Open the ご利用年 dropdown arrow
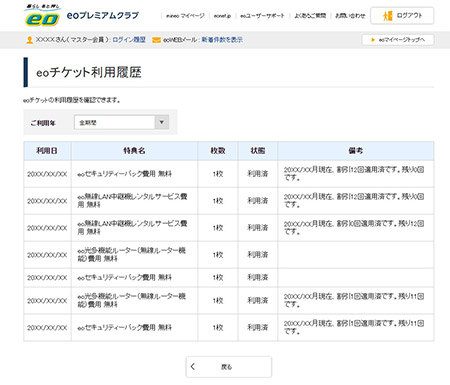 [162, 122]
